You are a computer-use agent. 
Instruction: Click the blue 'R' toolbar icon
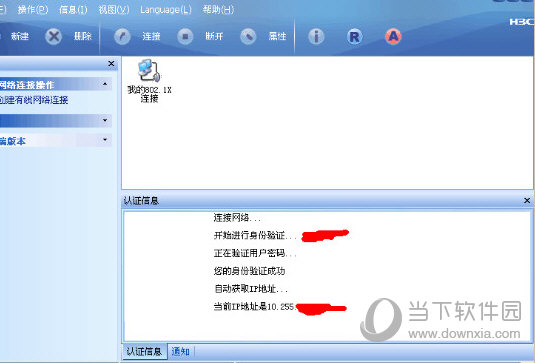[x=355, y=36]
